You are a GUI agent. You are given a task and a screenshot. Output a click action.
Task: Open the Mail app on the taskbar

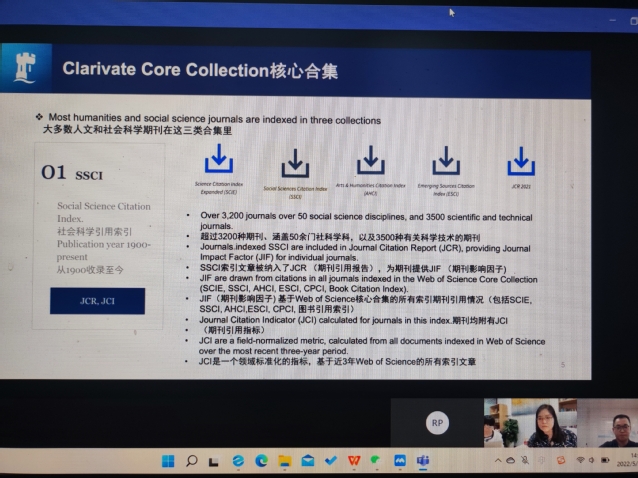tap(308, 461)
